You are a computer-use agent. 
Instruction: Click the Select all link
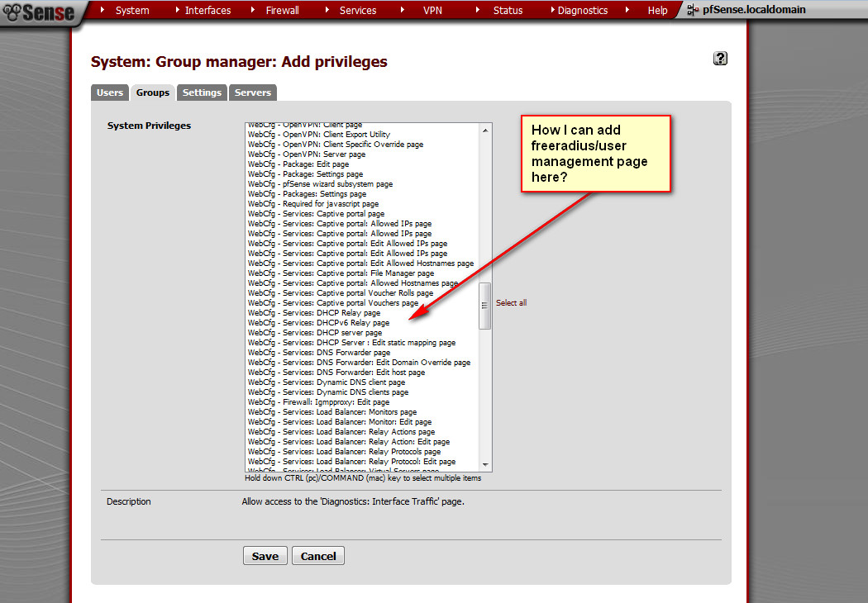point(511,303)
